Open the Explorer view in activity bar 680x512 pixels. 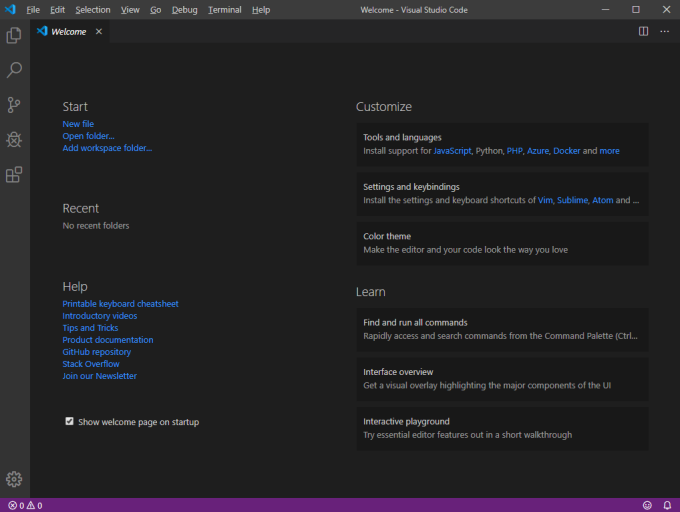[14, 35]
